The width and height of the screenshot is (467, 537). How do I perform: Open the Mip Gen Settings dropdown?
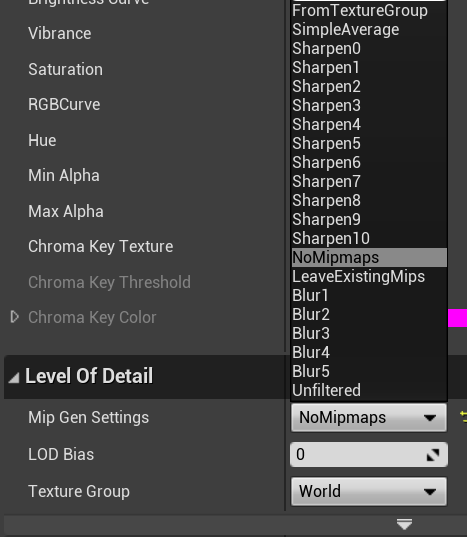(369, 417)
